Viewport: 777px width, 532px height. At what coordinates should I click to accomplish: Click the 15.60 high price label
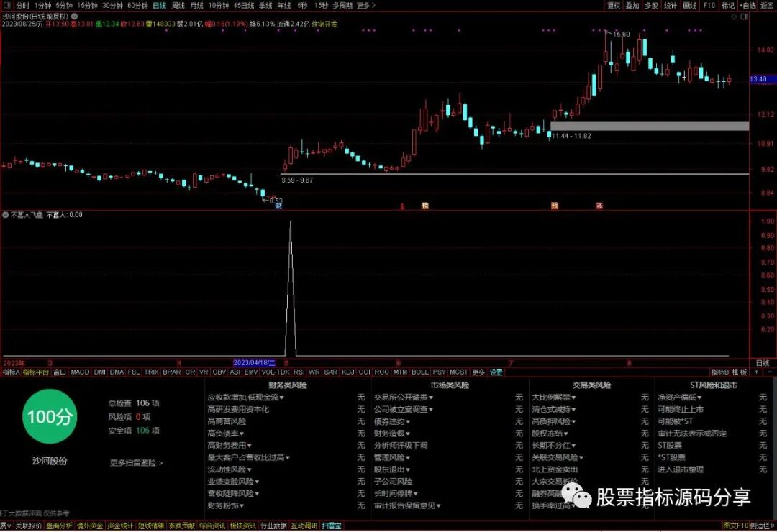622,35
